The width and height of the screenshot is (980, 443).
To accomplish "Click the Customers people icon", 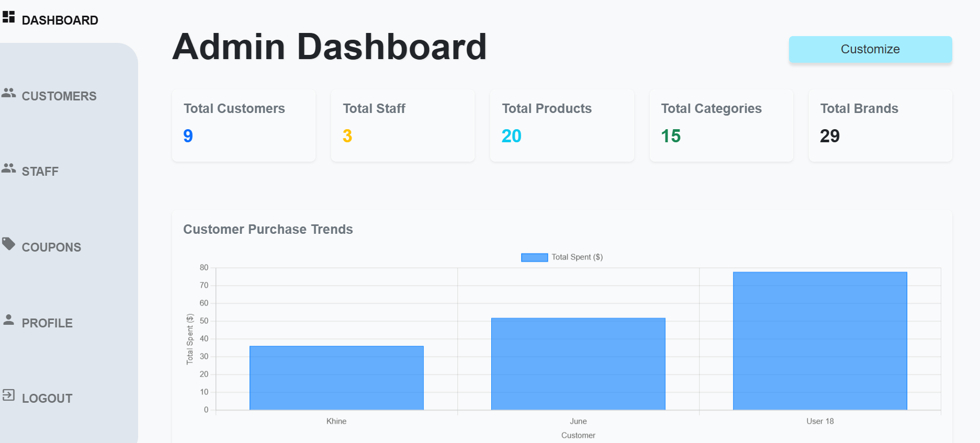I will pos(8,93).
